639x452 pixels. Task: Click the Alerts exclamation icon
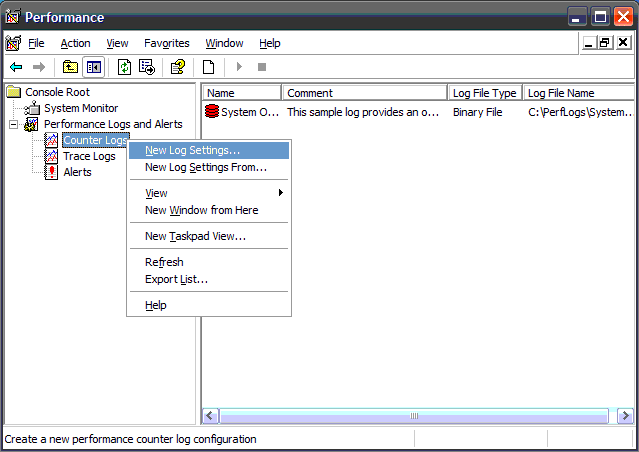pos(51,172)
